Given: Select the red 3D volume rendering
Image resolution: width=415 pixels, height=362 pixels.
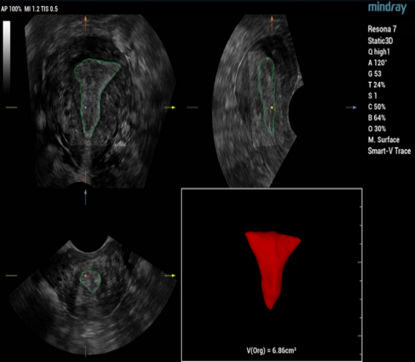Looking at the screenshot, I should (x=273, y=270).
